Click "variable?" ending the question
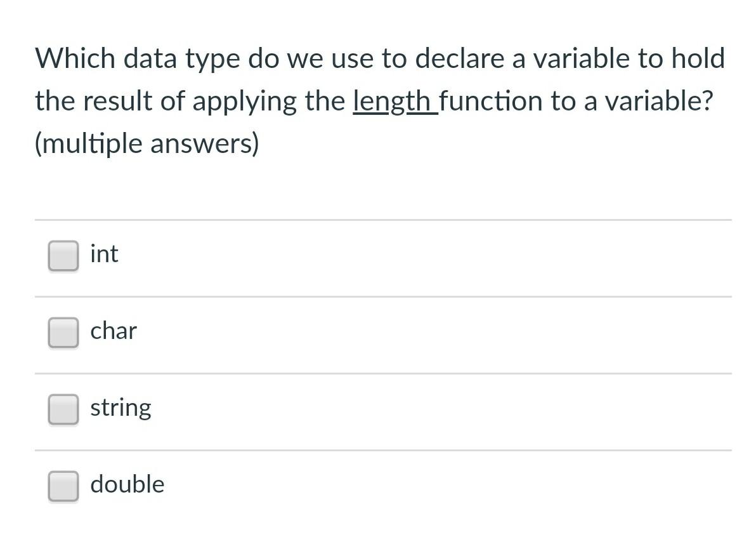The width and height of the screenshot is (756, 537). (x=658, y=102)
